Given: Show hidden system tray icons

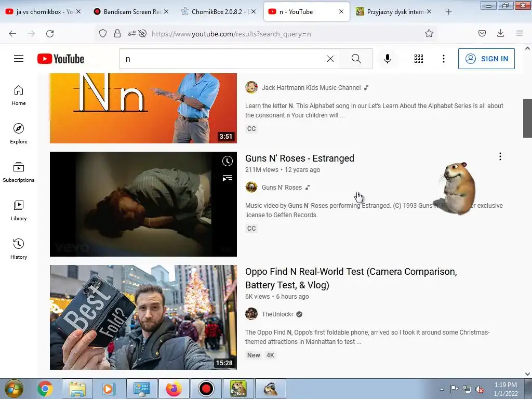Looking at the screenshot, I should [442, 389].
